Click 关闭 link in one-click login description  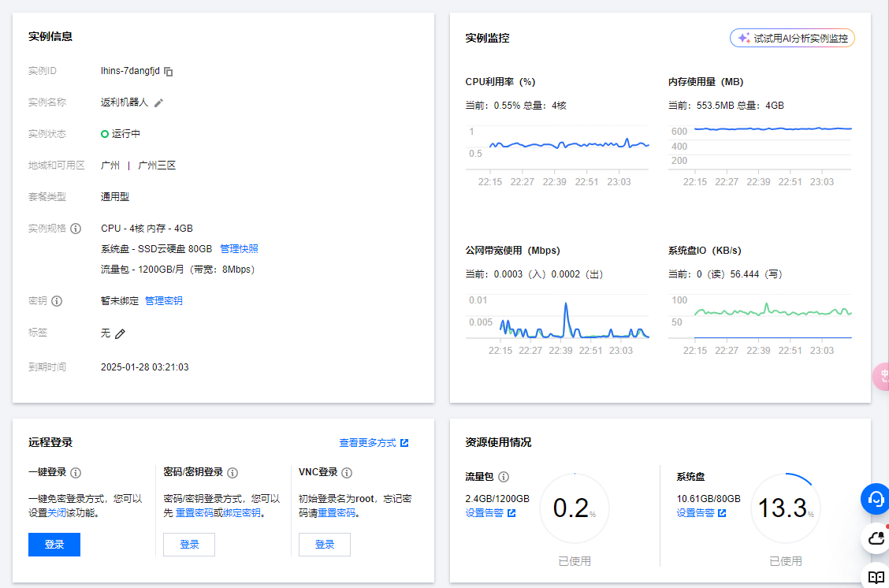(57, 513)
